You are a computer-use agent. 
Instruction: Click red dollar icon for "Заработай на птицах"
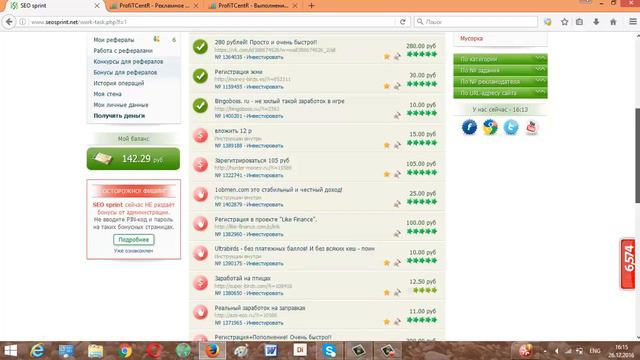pyautogui.click(x=200, y=283)
